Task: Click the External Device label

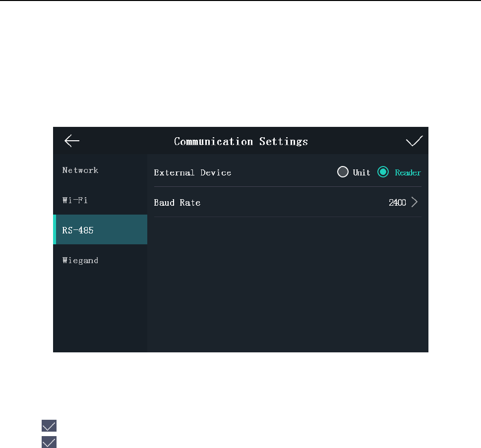Action: (192, 173)
